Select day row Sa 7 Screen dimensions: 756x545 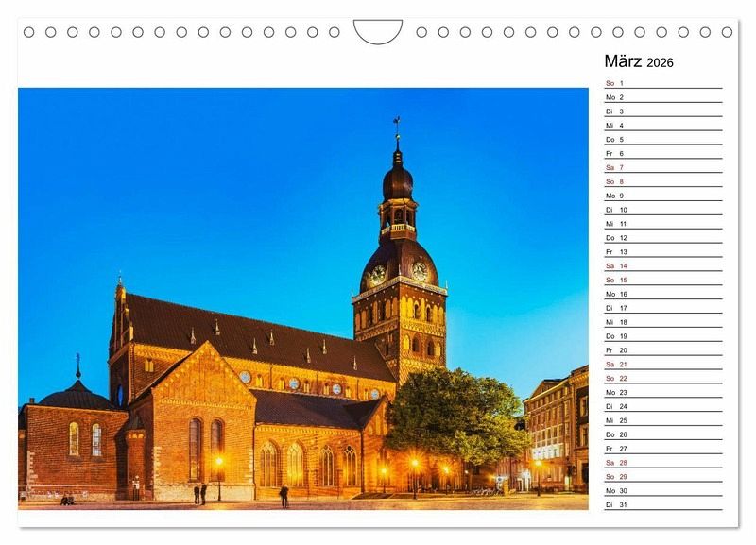pos(663,167)
